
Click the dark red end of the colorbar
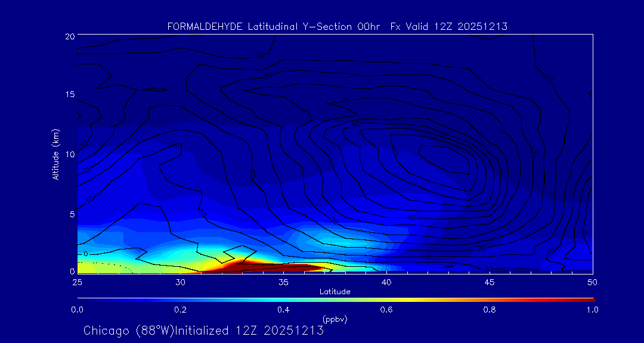(587, 299)
